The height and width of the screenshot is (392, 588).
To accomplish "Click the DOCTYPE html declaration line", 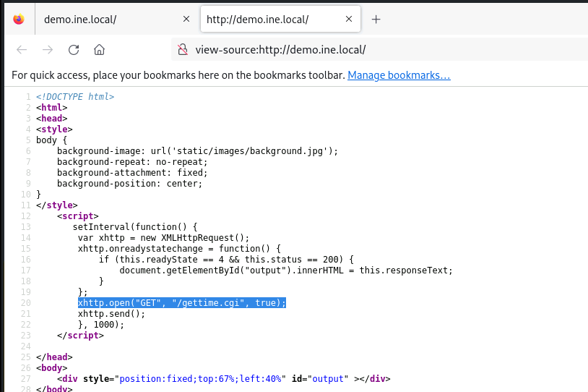I will point(75,97).
